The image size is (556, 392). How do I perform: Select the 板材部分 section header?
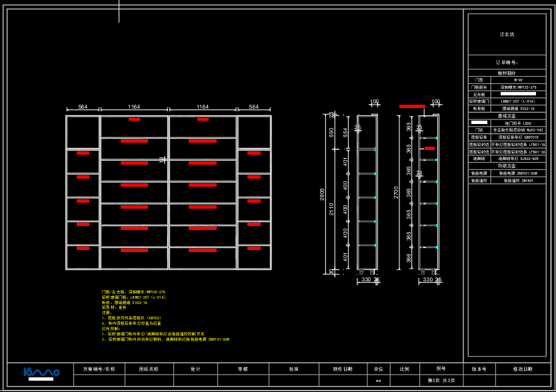(507, 73)
